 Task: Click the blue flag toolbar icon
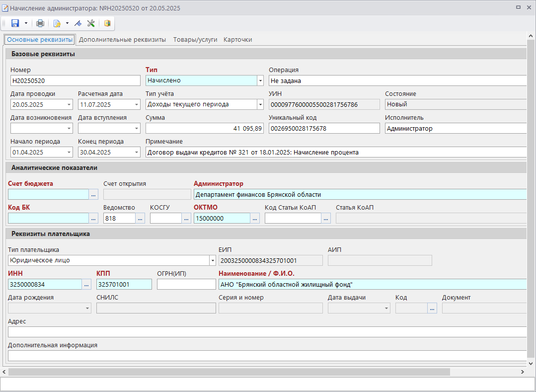point(78,23)
